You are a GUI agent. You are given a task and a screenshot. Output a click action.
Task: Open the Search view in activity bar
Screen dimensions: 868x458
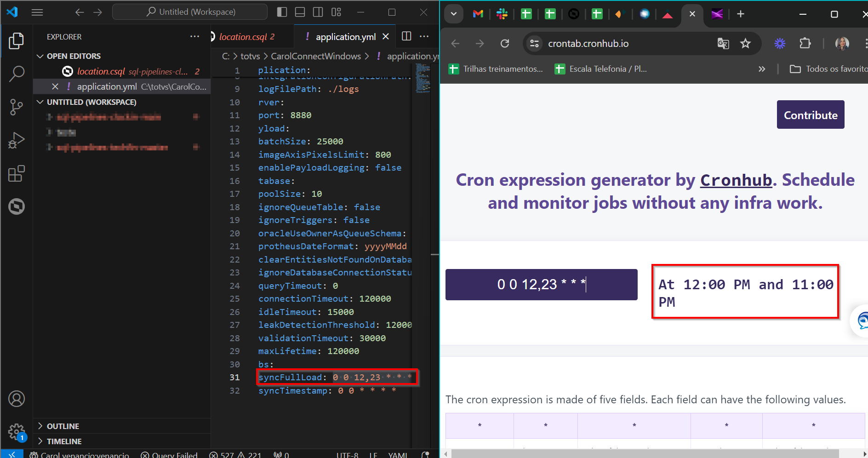point(17,74)
